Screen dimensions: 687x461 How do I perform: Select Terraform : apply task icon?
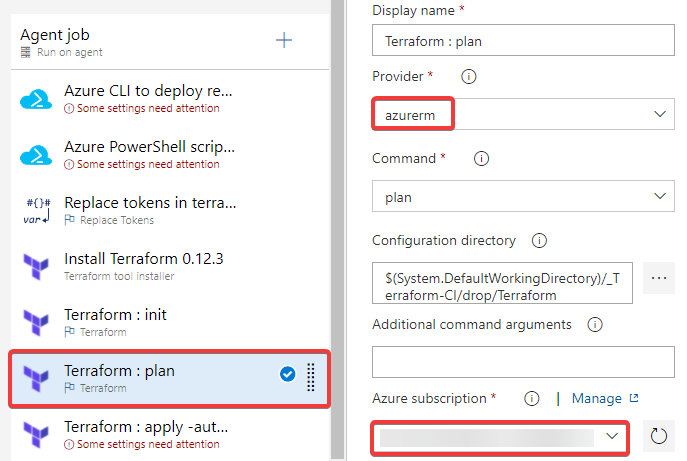(x=36, y=434)
